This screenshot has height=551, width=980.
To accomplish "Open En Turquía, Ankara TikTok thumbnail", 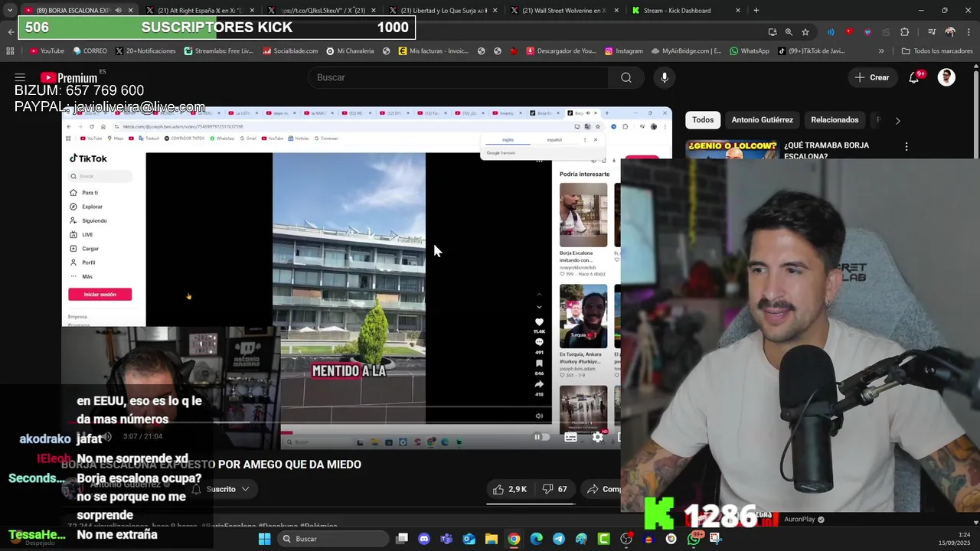I will tap(583, 316).
